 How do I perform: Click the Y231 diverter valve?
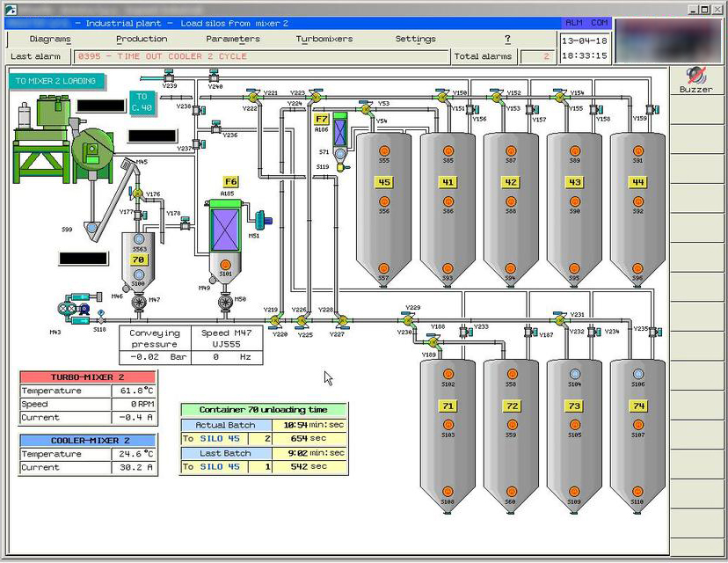click(560, 319)
